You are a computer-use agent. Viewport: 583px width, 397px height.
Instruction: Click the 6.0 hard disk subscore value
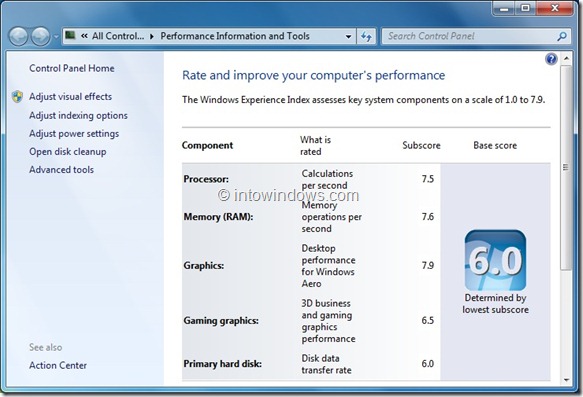click(428, 364)
